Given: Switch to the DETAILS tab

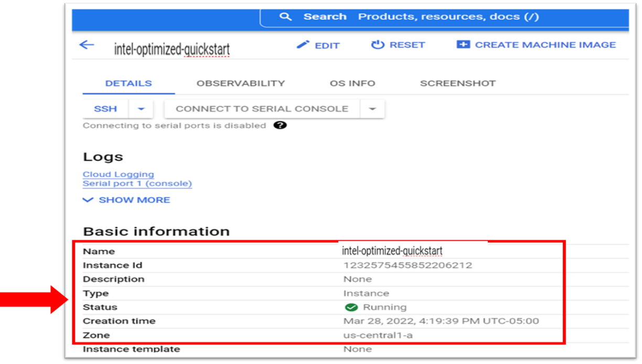Looking at the screenshot, I should [129, 83].
